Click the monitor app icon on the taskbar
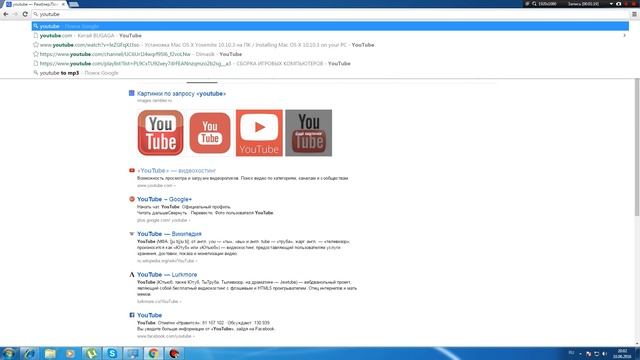The height and width of the screenshot is (360, 640). 133,353
